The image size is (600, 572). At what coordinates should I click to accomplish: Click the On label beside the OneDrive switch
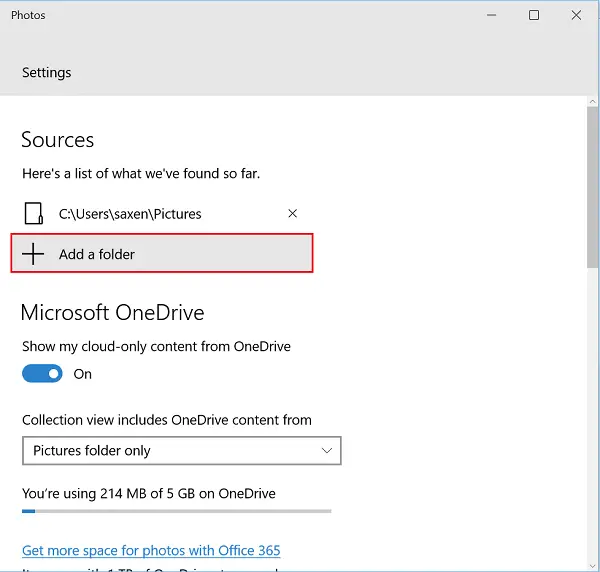83,374
